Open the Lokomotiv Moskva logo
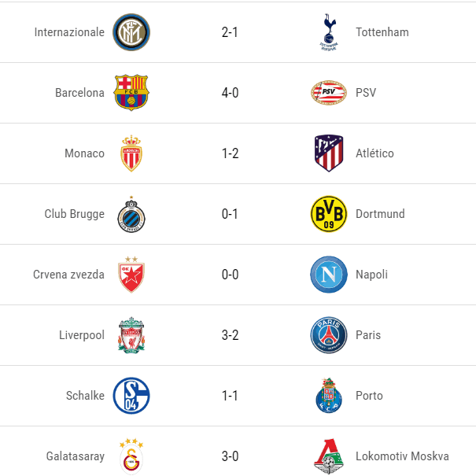This screenshot has width=476, height=476. tap(329, 456)
